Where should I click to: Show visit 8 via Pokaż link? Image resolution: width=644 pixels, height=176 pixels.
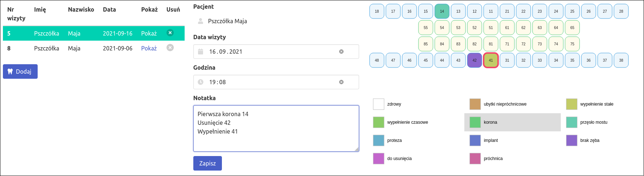pyautogui.click(x=149, y=48)
